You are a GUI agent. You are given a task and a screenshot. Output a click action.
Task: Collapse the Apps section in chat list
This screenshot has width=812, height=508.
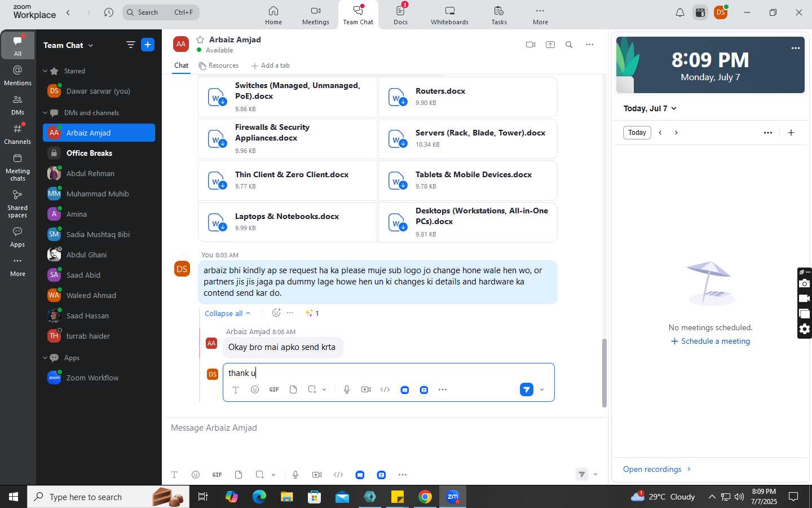(x=45, y=358)
